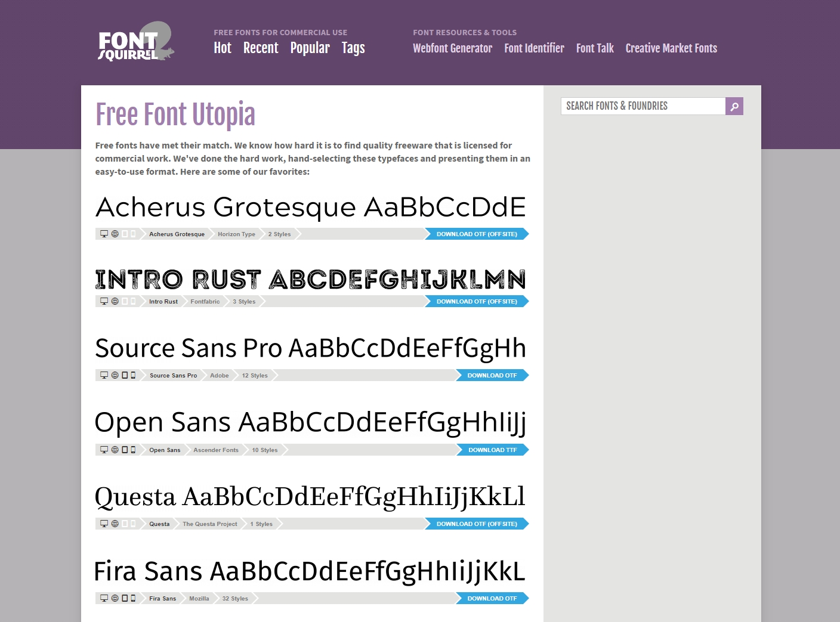Click the 'Intro Rust' name link

click(163, 301)
